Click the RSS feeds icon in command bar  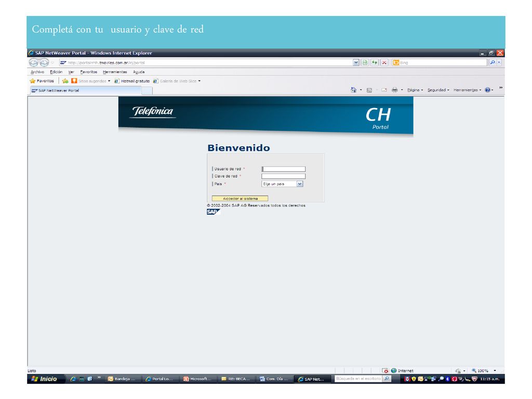tap(369, 90)
